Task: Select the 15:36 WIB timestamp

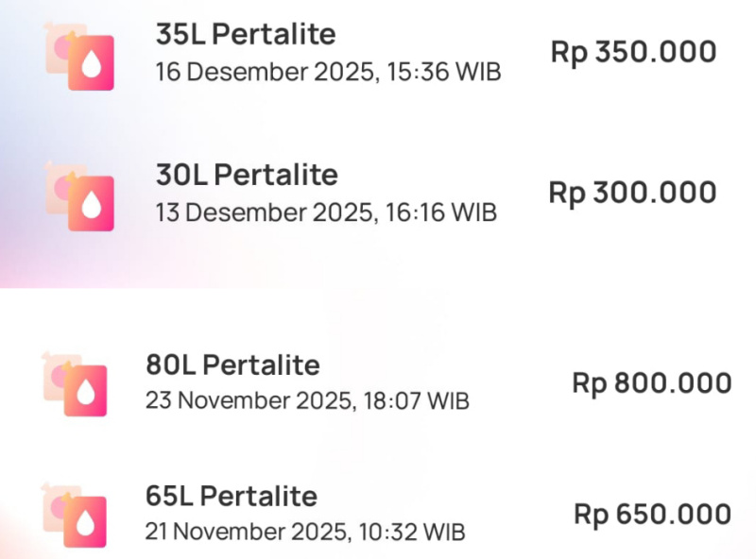Action: 443,73
